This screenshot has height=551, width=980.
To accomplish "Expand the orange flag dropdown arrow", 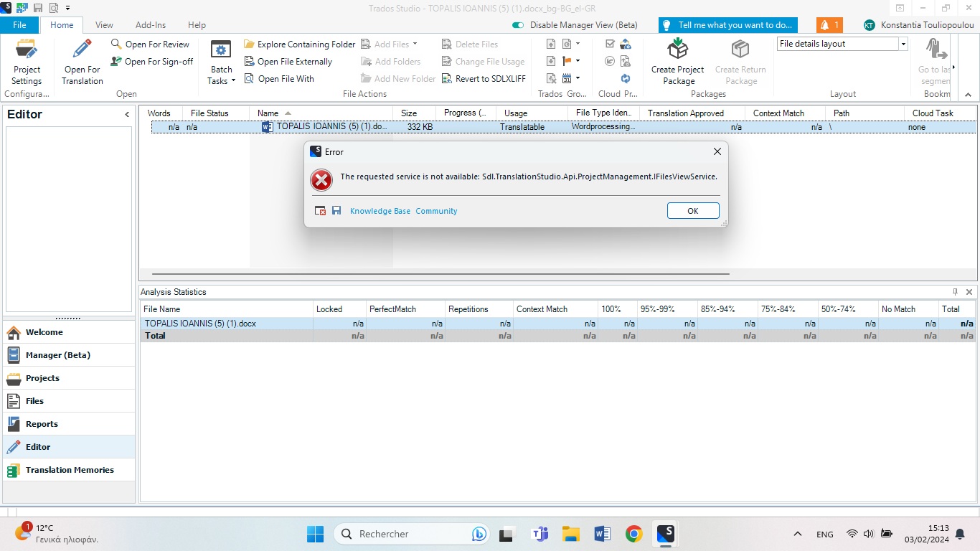I will pyautogui.click(x=578, y=61).
